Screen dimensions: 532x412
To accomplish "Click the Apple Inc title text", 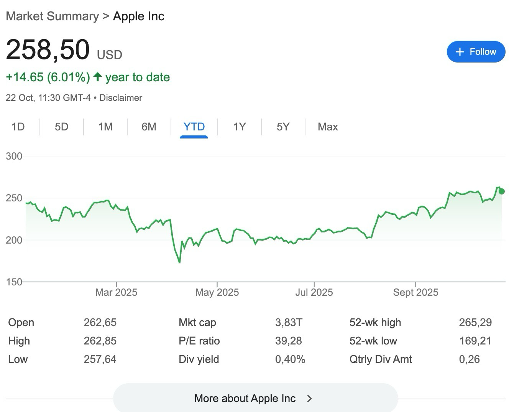I will click(x=138, y=16).
